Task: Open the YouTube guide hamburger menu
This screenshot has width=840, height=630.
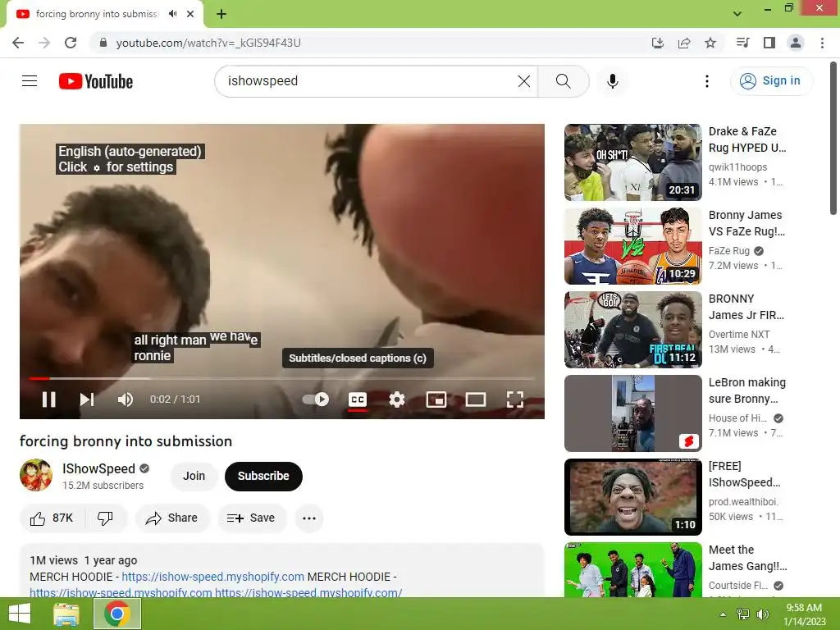Action: pyautogui.click(x=30, y=81)
